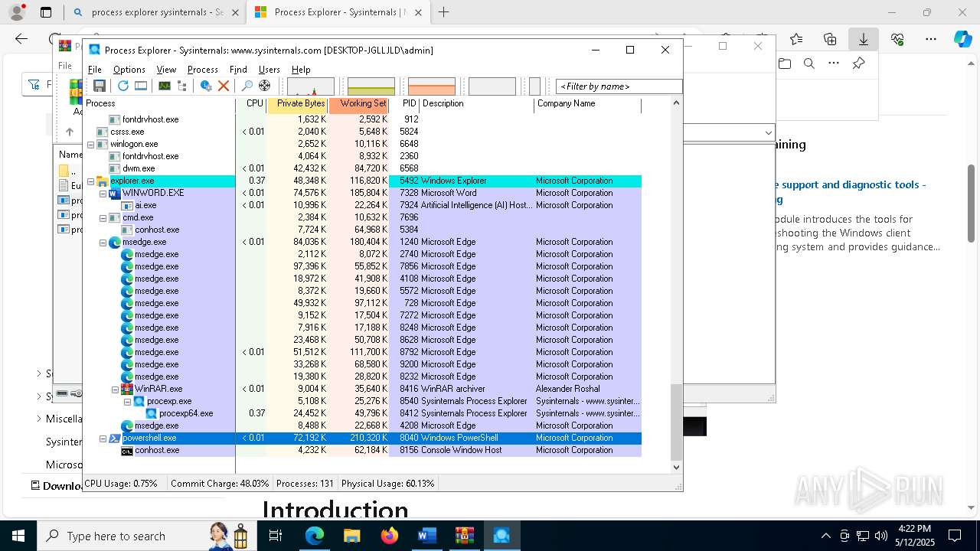The width and height of the screenshot is (980, 551).
Task: Click the Filter by name field
Action: coord(619,86)
